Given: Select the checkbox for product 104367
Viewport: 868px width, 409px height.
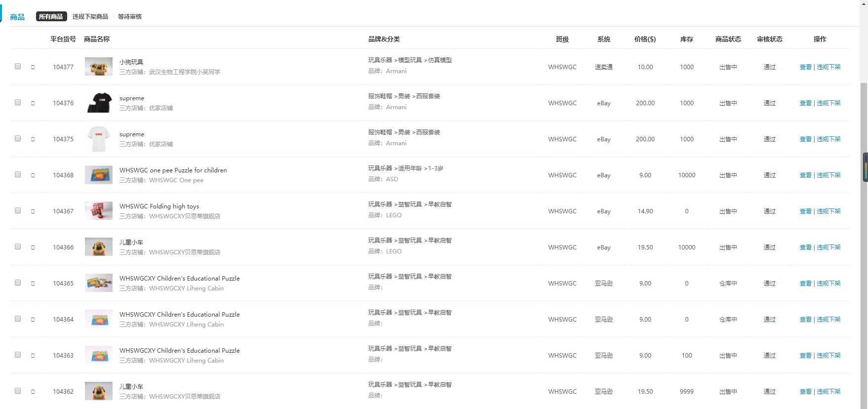Looking at the screenshot, I should (x=18, y=210).
